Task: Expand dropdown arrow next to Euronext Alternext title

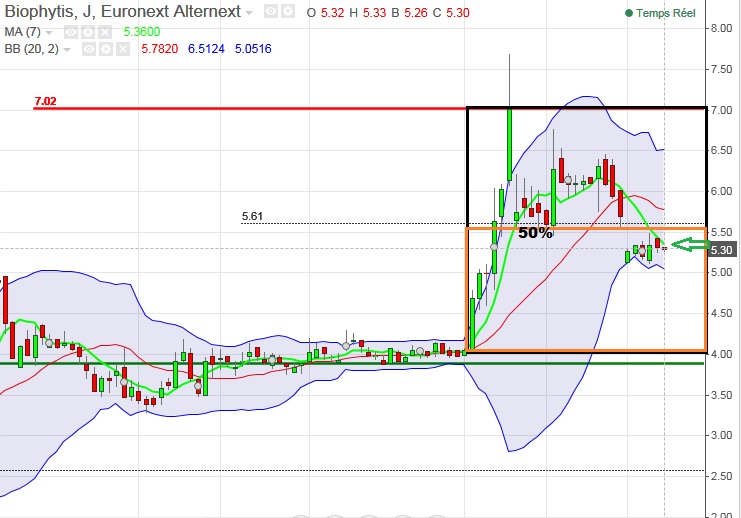Action: pyautogui.click(x=249, y=13)
